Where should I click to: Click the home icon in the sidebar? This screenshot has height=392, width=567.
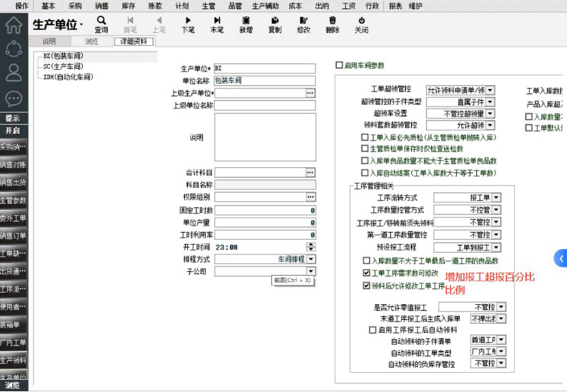pos(14,25)
